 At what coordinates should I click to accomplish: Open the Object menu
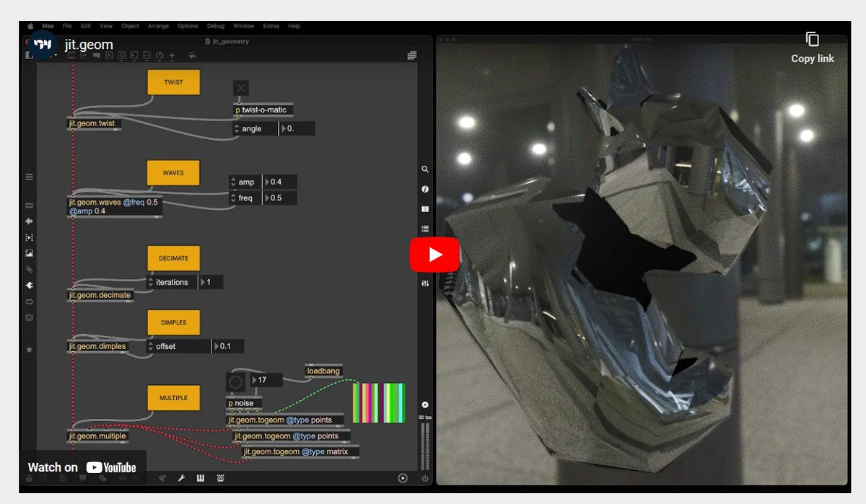click(x=130, y=26)
